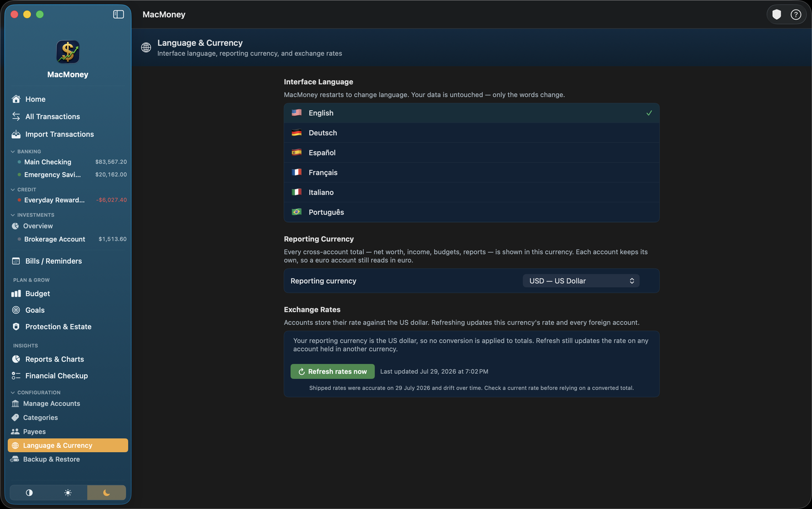Click the -$6,027.40 credit balance
The height and width of the screenshot is (509, 812).
pyautogui.click(x=112, y=200)
